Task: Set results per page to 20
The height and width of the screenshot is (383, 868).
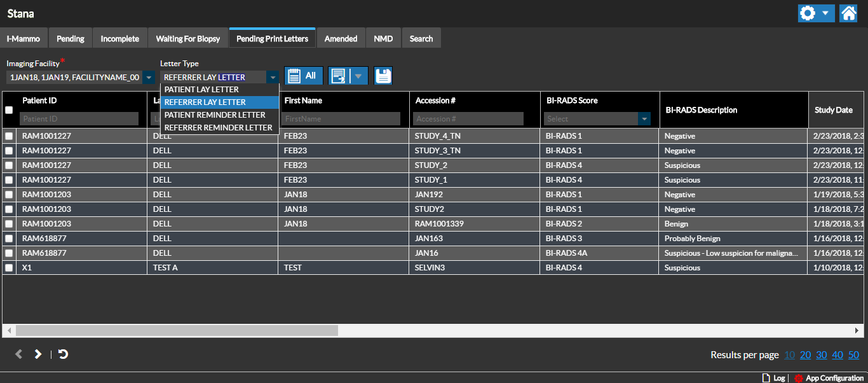Action: pyautogui.click(x=805, y=355)
